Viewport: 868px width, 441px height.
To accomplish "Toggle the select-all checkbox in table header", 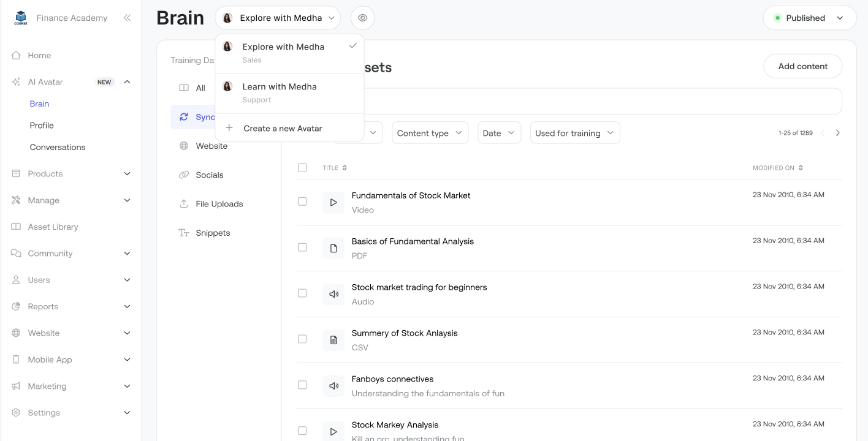I will [x=302, y=168].
